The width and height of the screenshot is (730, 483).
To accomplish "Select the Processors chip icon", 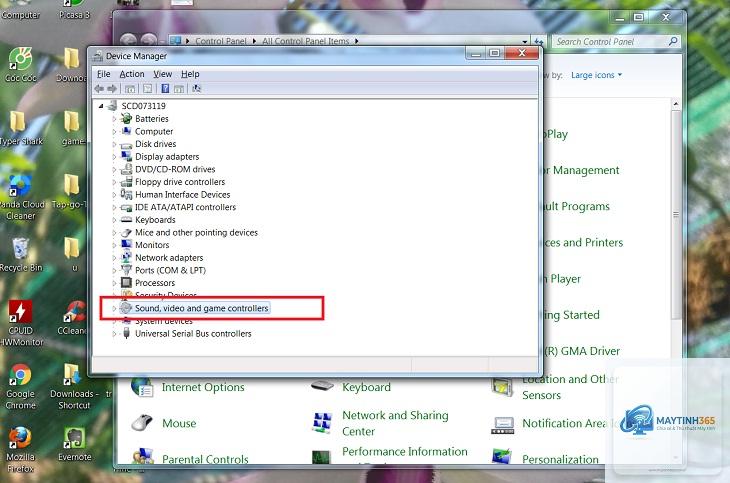I will coord(126,282).
